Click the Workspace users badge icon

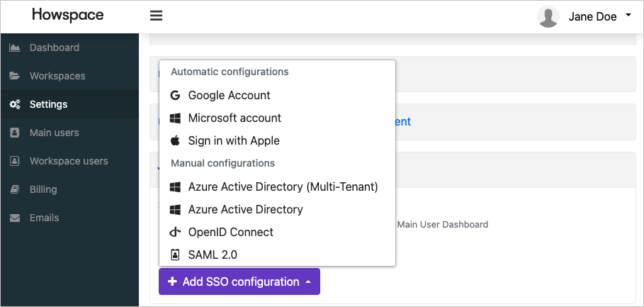pyautogui.click(x=15, y=161)
